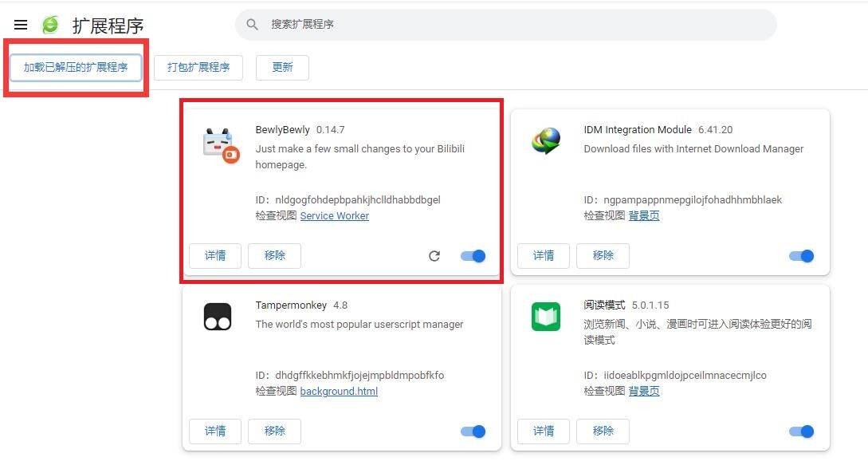Toggle off the 阅读模式 extension
Viewport: 868px width, 465px height.
click(x=802, y=432)
